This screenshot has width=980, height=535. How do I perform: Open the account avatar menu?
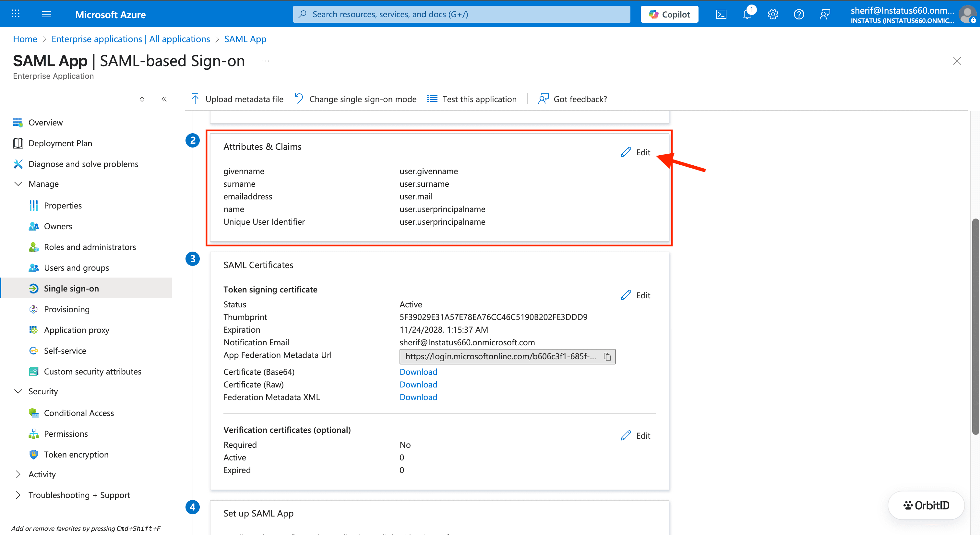coord(967,15)
